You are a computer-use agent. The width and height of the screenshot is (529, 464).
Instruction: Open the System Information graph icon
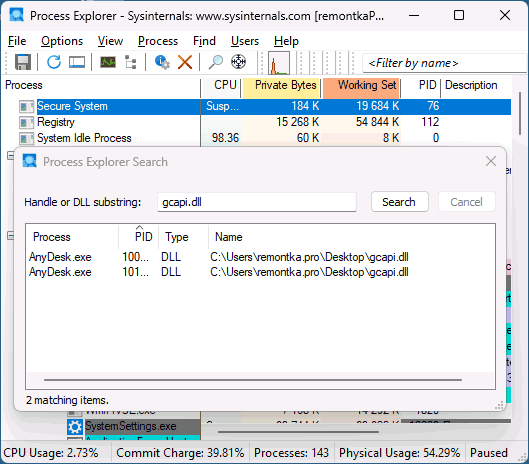pyautogui.click(x=108, y=62)
